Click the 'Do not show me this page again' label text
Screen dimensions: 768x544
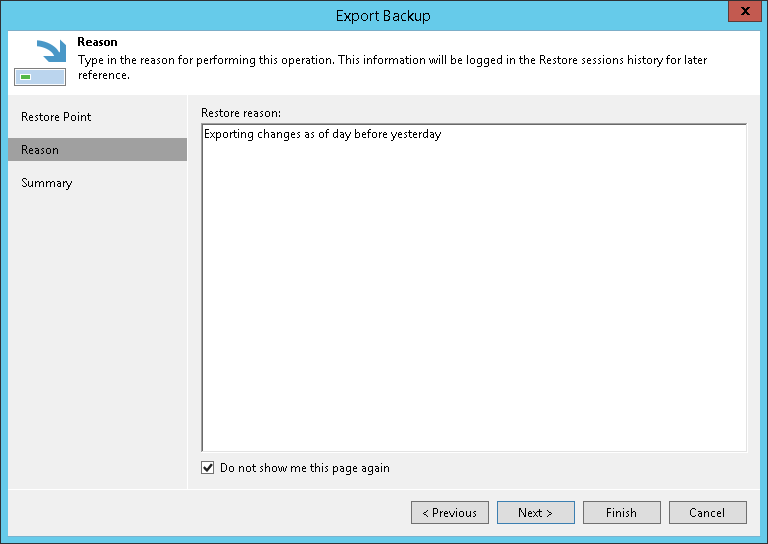pos(305,468)
